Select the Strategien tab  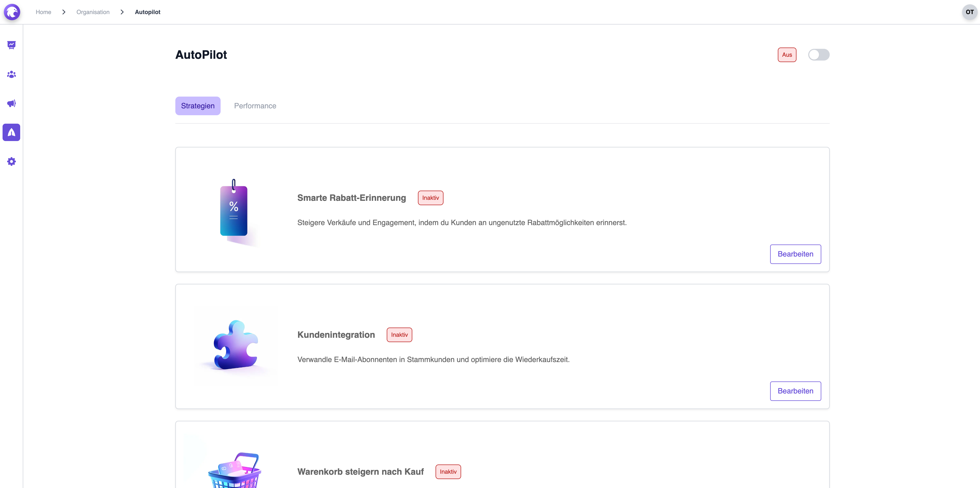[198, 106]
